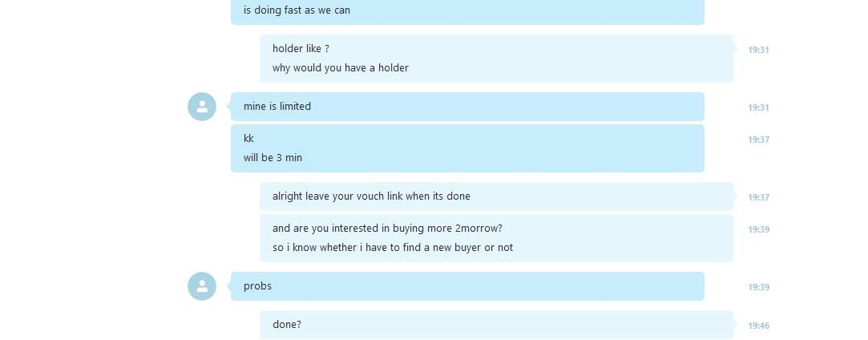Select the "holder like ?" message bubble

coord(496,59)
